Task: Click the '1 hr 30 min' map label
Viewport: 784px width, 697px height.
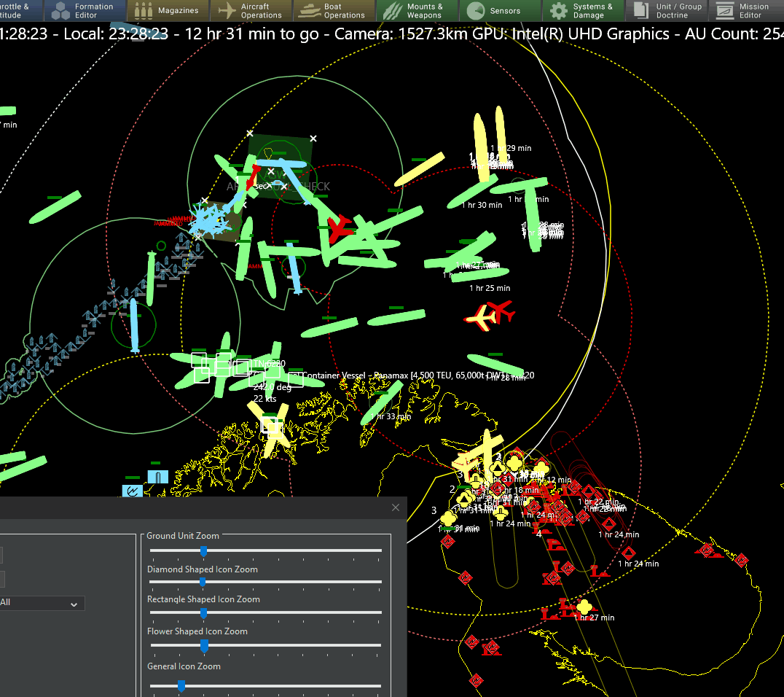Action: 482,205
